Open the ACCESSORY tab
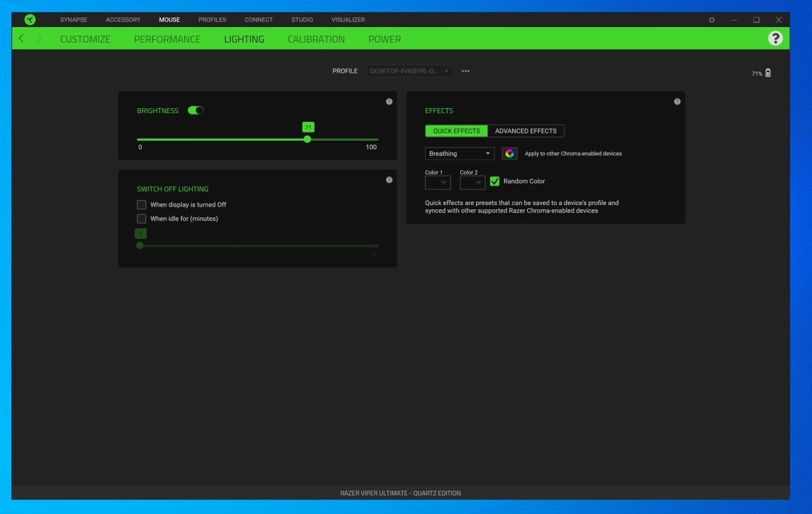This screenshot has width=812, height=514. coord(123,20)
